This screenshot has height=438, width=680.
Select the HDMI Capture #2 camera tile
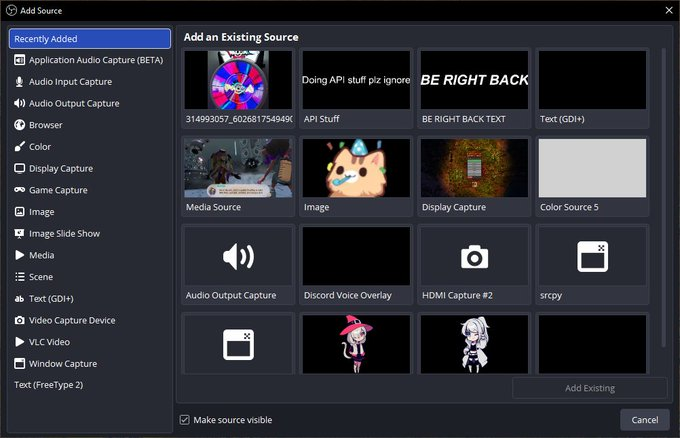coord(474,264)
